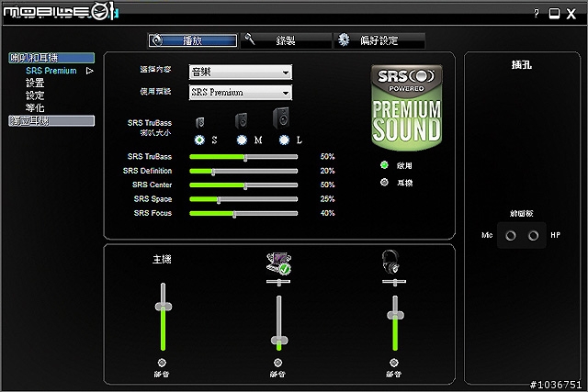This screenshot has height=392, width=588.
Task: Select the second highlighted sidebar header
Action: tap(51, 120)
